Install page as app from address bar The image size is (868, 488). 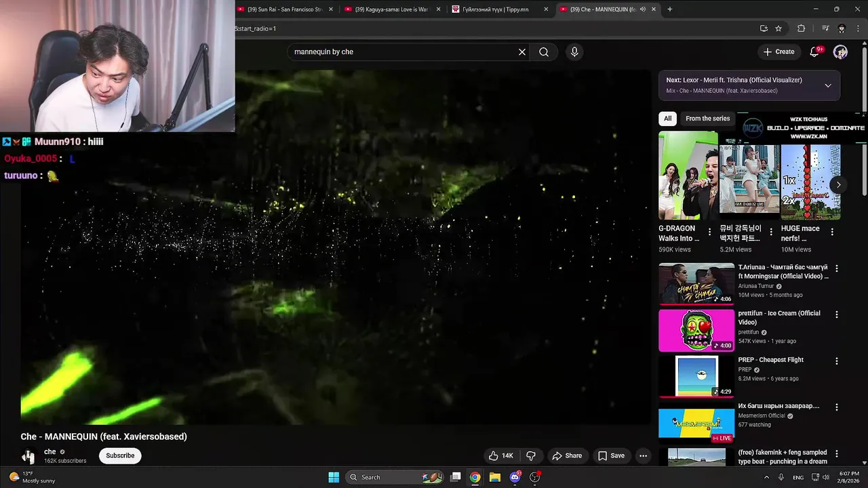764,28
